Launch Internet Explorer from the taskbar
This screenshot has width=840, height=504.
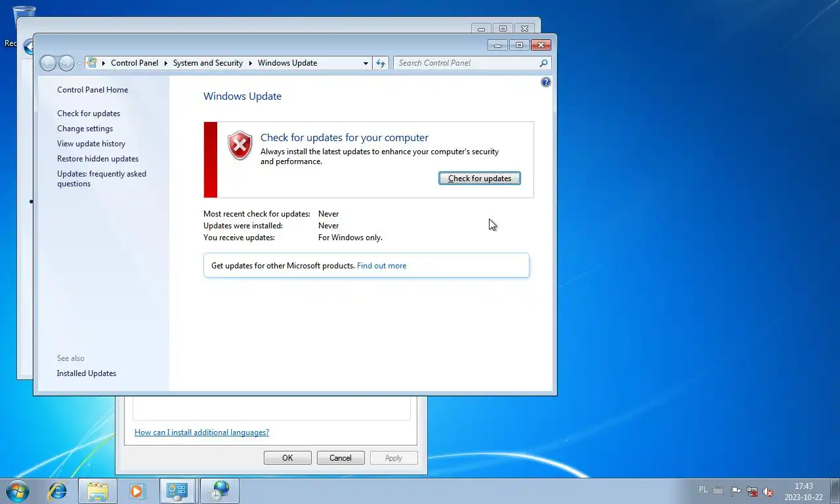click(x=58, y=491)
